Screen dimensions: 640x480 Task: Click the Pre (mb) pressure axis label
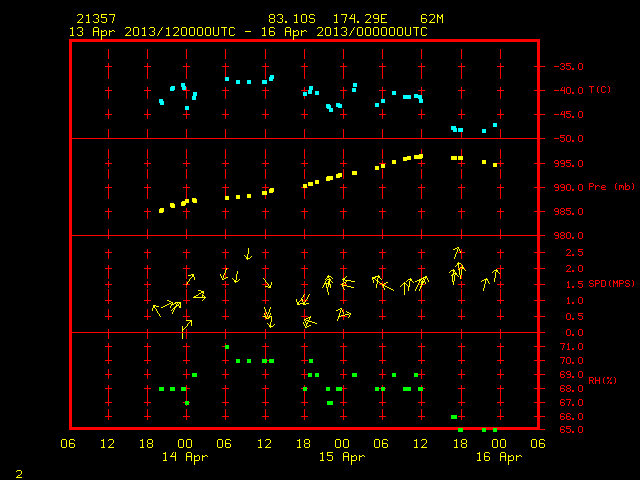point(611,187)
